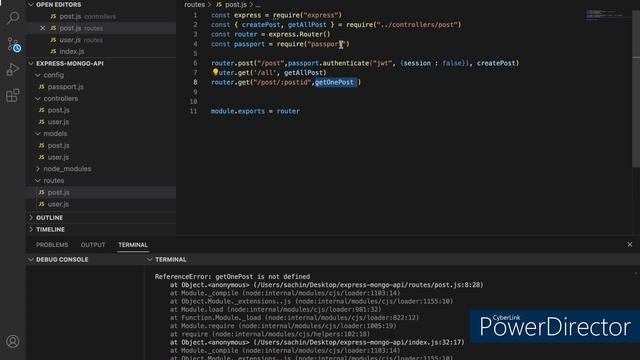Switch to the Terminal tab

(133, 244)
